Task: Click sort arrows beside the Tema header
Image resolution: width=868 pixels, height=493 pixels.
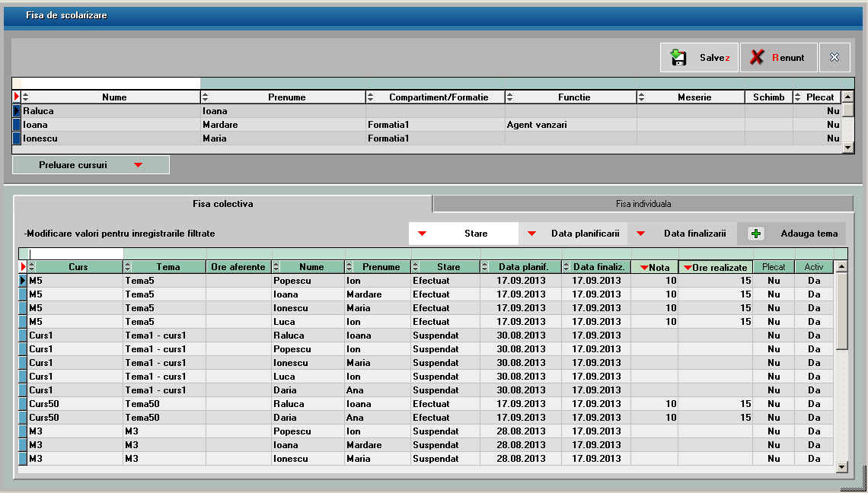Action: tap(128, 267)
